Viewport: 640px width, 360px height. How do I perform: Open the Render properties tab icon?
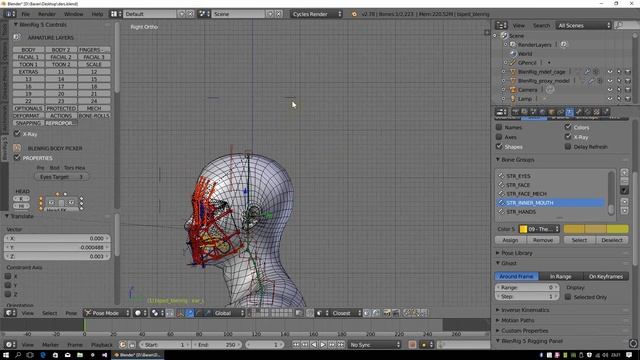(x=516, y=112)
